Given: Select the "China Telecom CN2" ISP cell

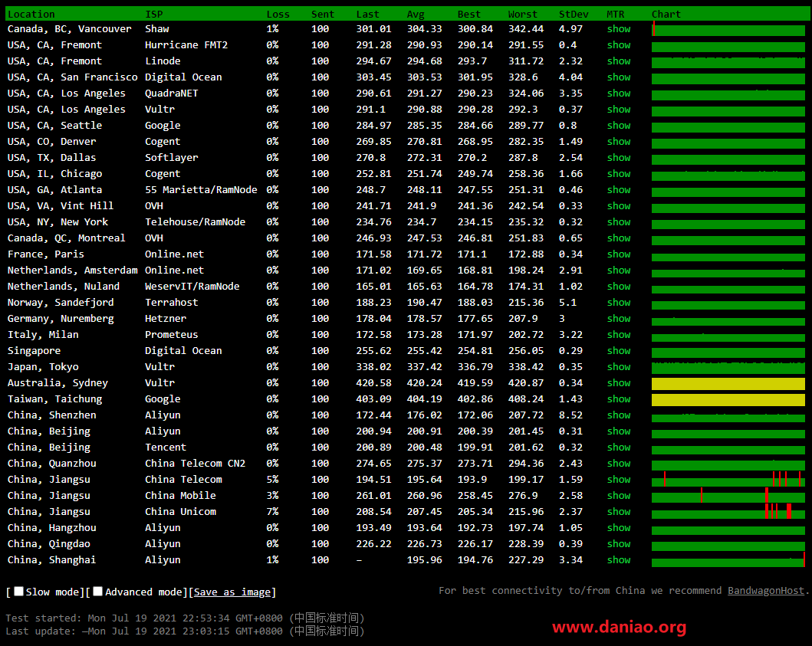Looking at the screenshot, I should 196,463.
